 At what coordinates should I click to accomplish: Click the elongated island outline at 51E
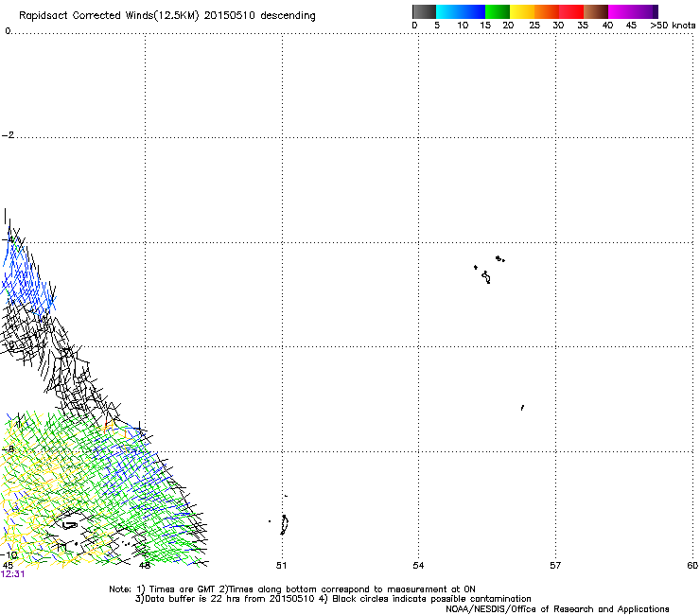click(x=284, y=524)
